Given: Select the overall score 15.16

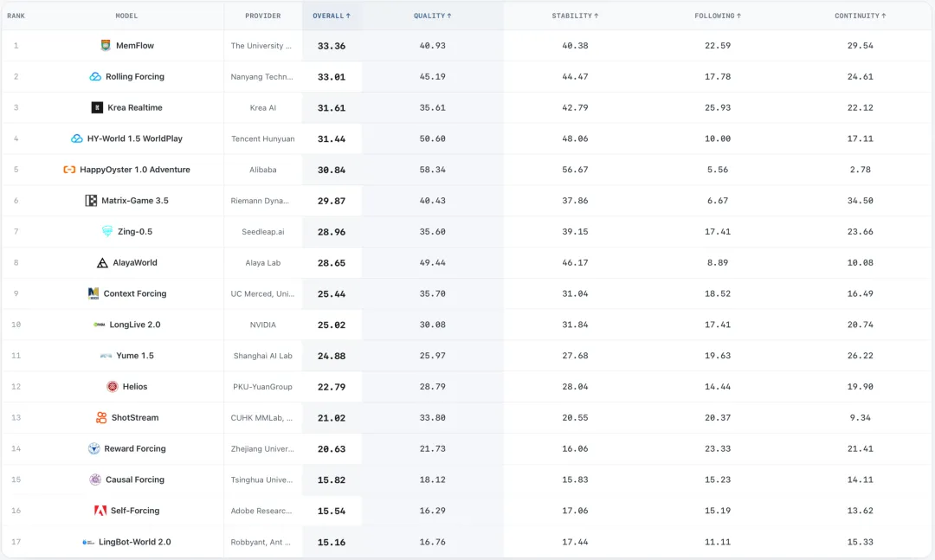Looking at the screenshot, I should coord(332,542).
